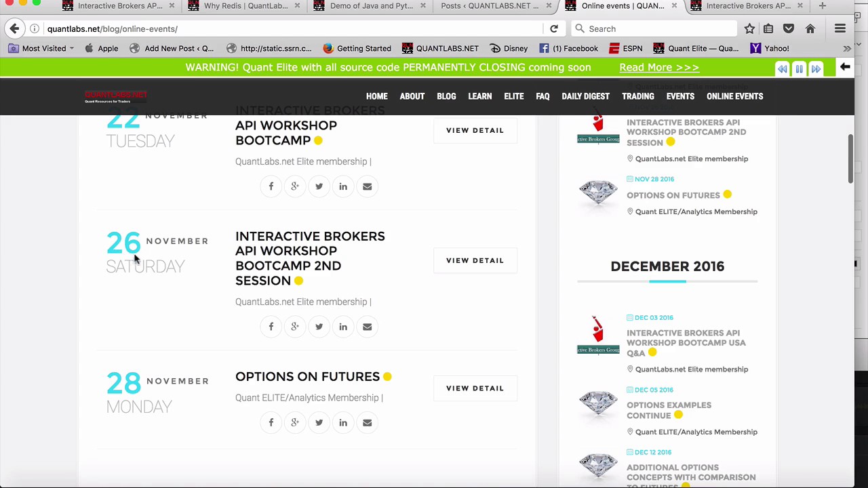Email the Options on Futures event
Image resolution: width=868 pixels, height=488 pixels.
[x=367, y=423]
